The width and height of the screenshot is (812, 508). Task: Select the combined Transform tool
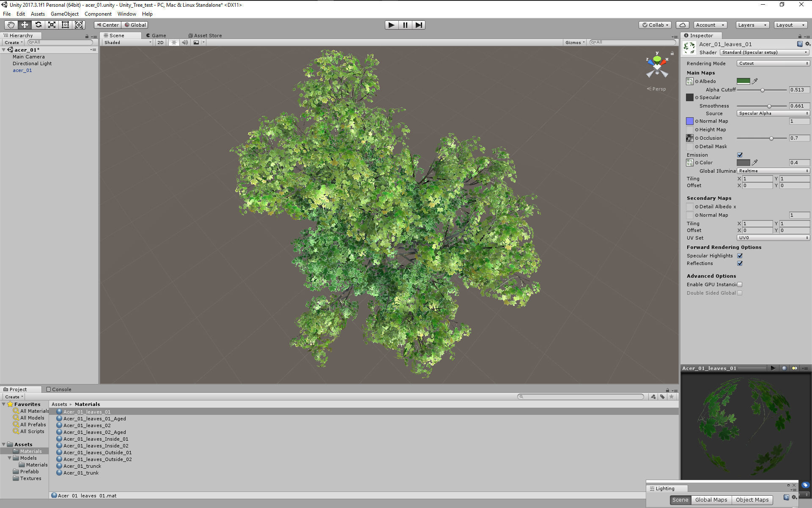79,25
